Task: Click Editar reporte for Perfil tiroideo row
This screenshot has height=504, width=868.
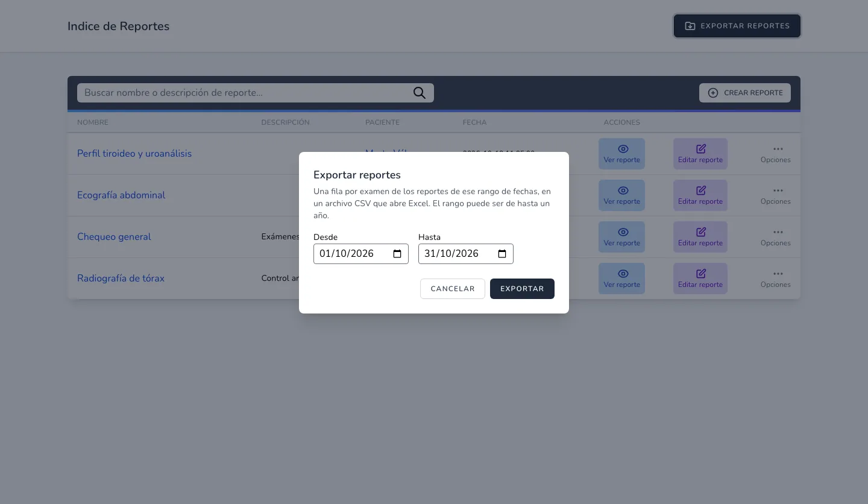Action: pyautogui.click(x=700, y=154)
